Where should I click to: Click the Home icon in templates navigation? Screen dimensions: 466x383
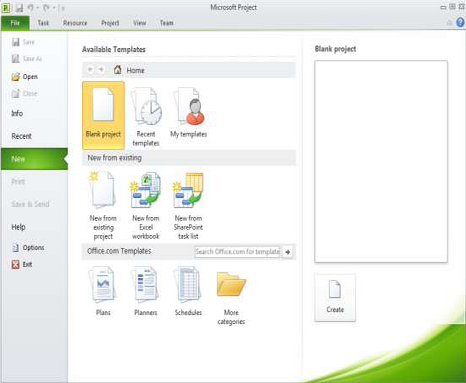tap(117, 70)
